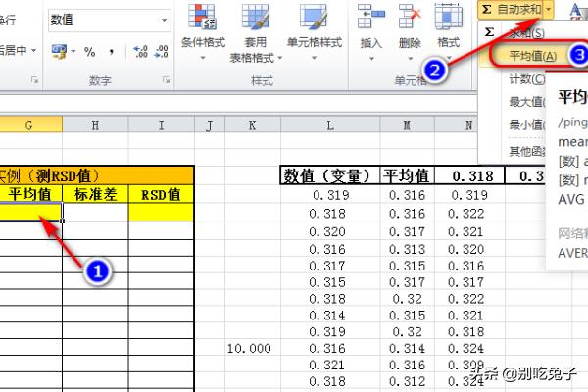Click the 自动求和 button

[511, 9]
